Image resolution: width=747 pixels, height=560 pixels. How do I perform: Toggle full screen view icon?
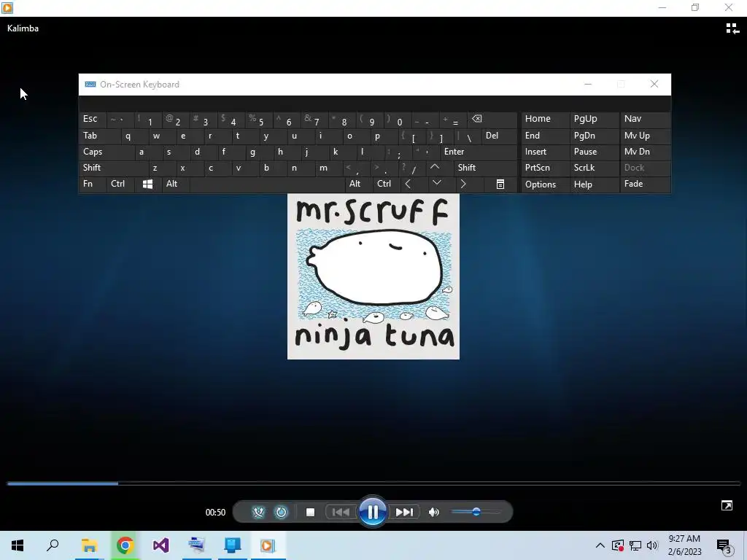pos(727,506)
